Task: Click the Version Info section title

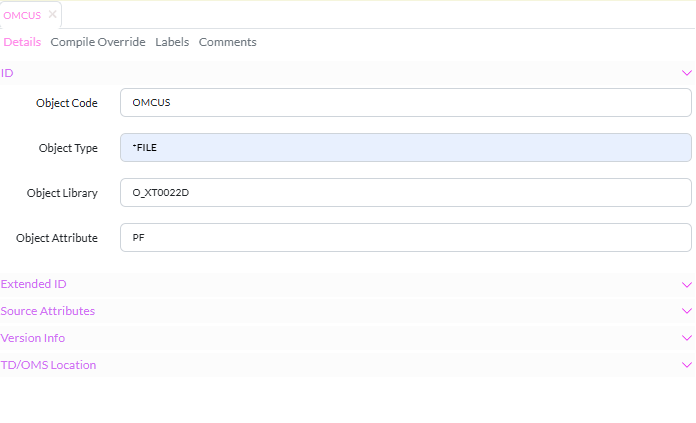Action: coord(33,338)
